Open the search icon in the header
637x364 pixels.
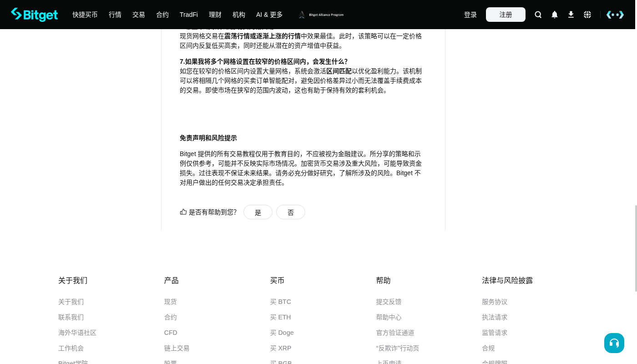pyautogui.click(x=538, y=15)
